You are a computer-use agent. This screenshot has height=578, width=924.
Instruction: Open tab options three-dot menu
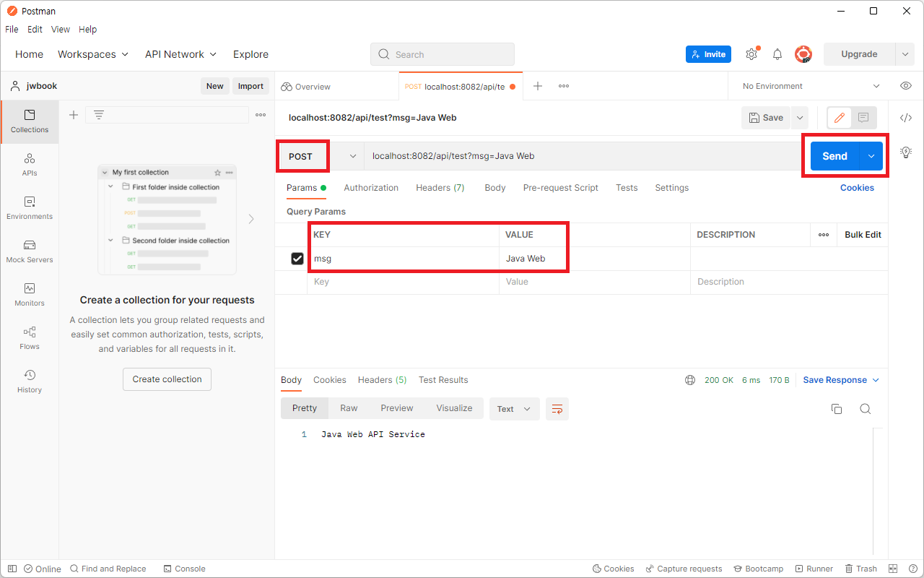[x=564, y=86]
